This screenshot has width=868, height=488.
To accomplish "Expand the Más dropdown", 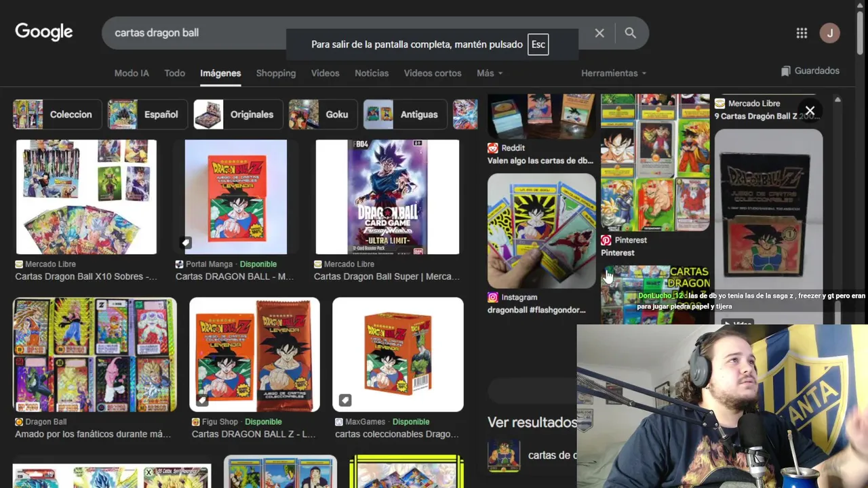I will 490,73.
